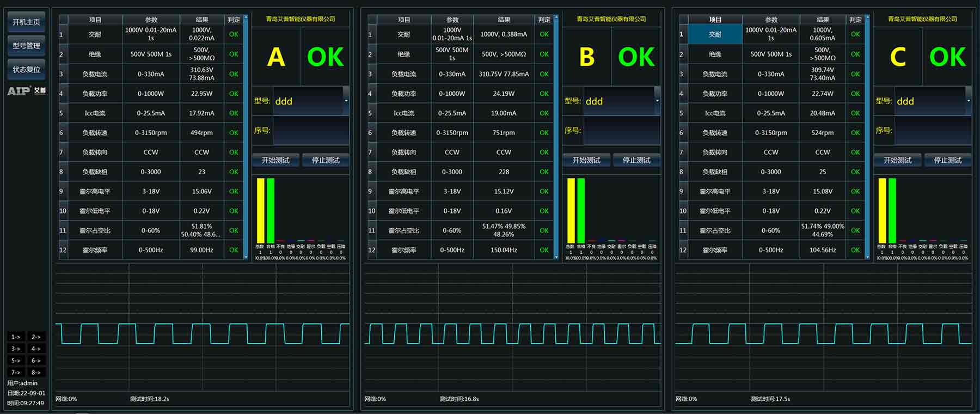Go to 开机主页 home page
Viewport: 980px width, 414px height.
pos(26,22)
